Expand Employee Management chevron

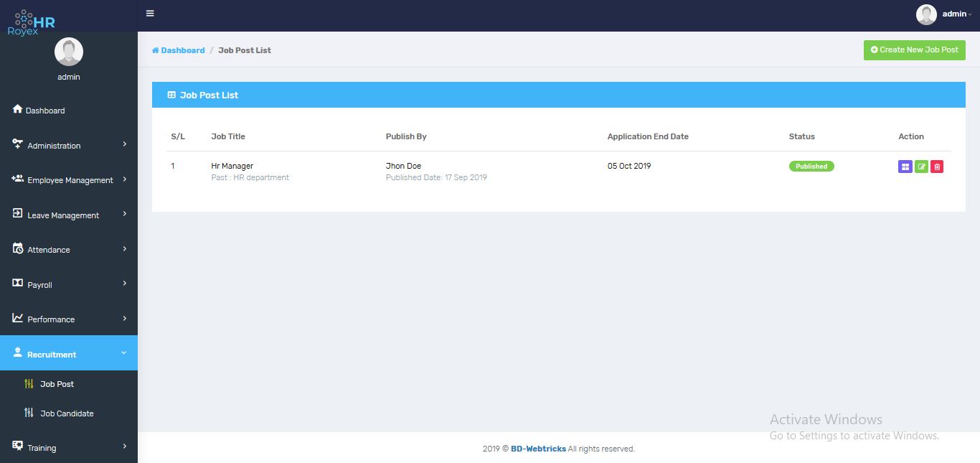click(124, 179)
